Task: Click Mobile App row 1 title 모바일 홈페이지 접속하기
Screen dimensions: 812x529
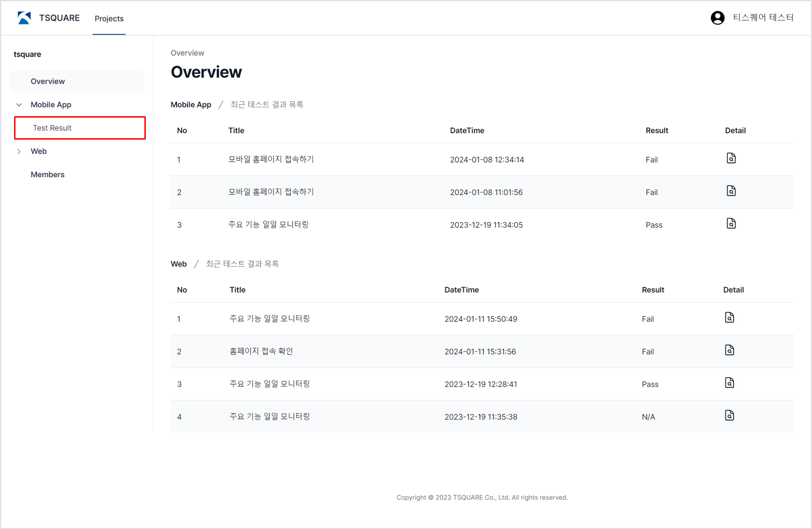Action: [x=271, y=159]
